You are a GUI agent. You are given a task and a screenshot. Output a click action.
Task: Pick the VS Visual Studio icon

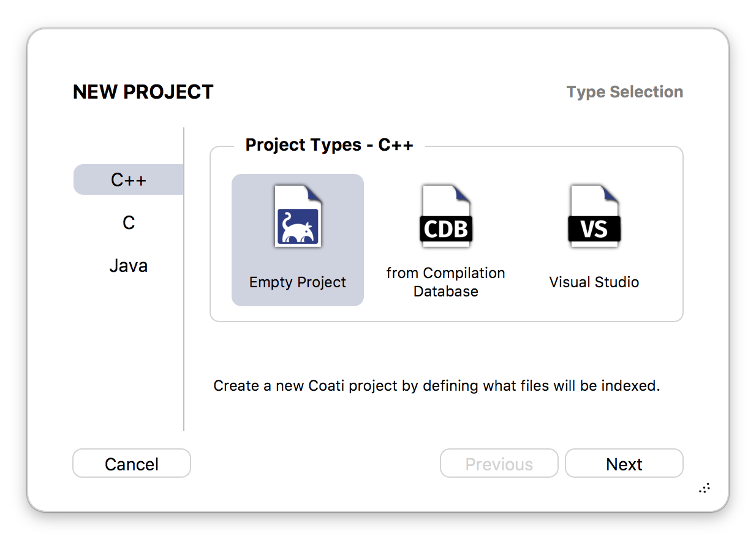tap(594, 216)
